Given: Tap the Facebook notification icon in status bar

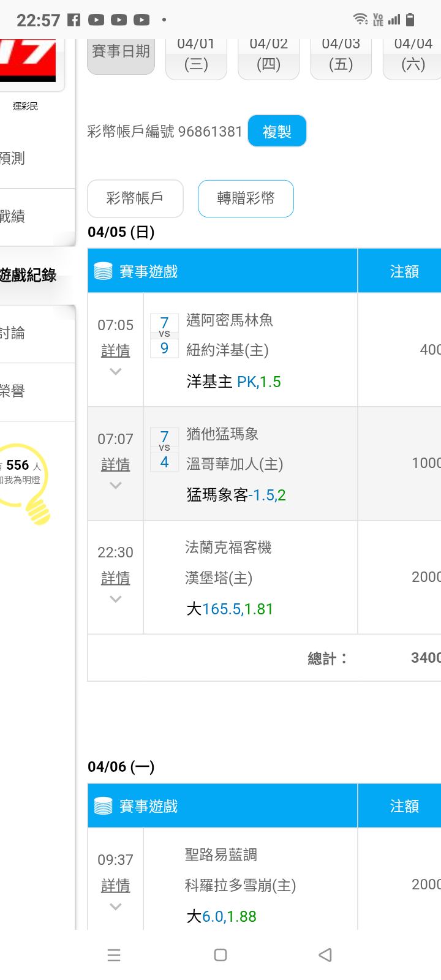Looking at the screenshot, I should tap(73, 20).
